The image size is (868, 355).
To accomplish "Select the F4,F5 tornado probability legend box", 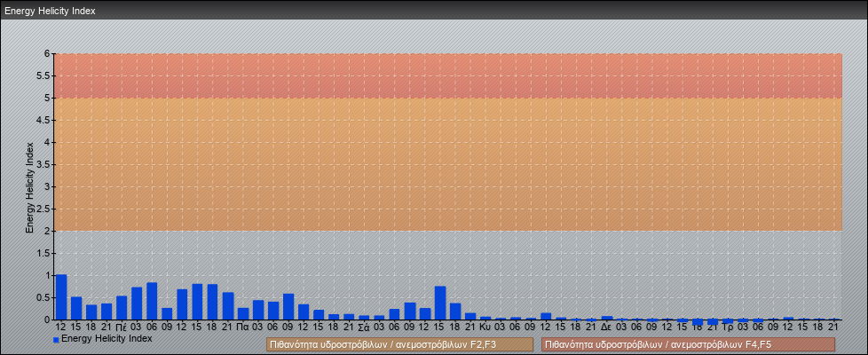I will 688,344.
